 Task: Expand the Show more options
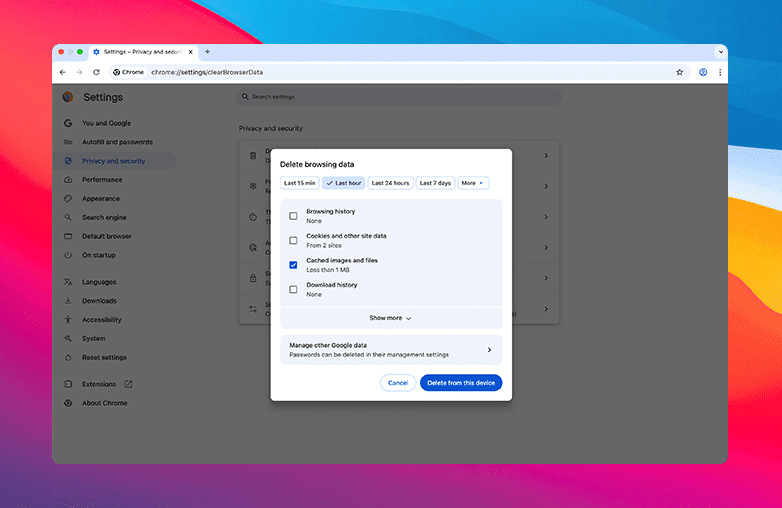point(391,318)
